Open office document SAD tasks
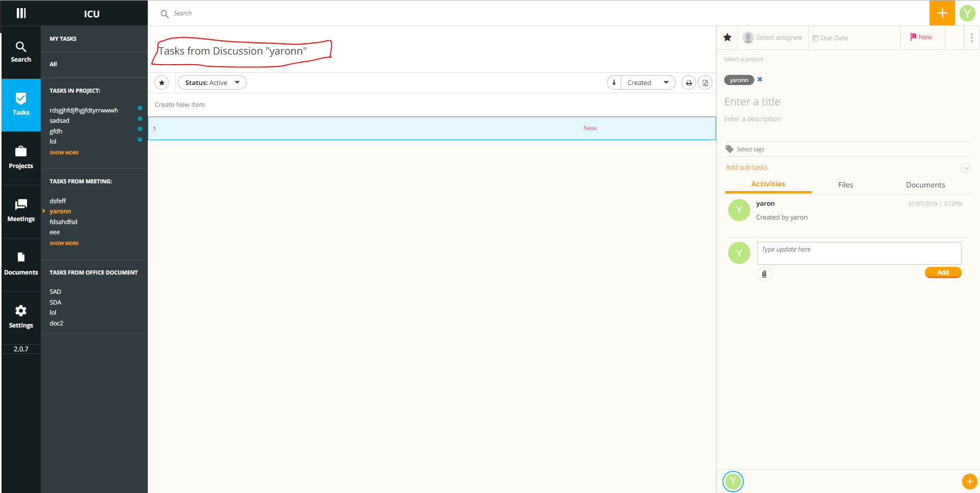 pos(55,292)
